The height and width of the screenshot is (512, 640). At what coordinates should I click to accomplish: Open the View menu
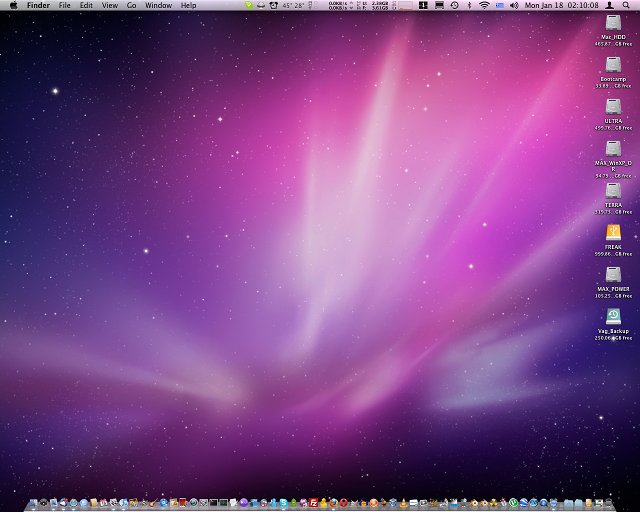point(109,5)
